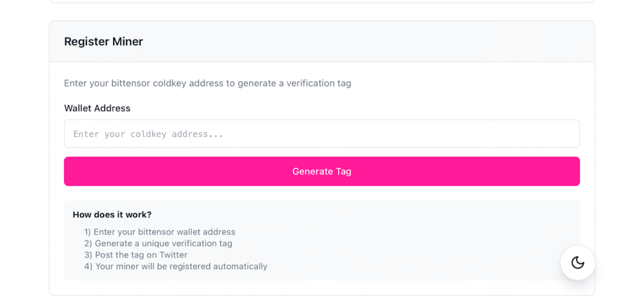
Task: Click the word 'bittensor' in the description
Action: [x=130, y=83]
